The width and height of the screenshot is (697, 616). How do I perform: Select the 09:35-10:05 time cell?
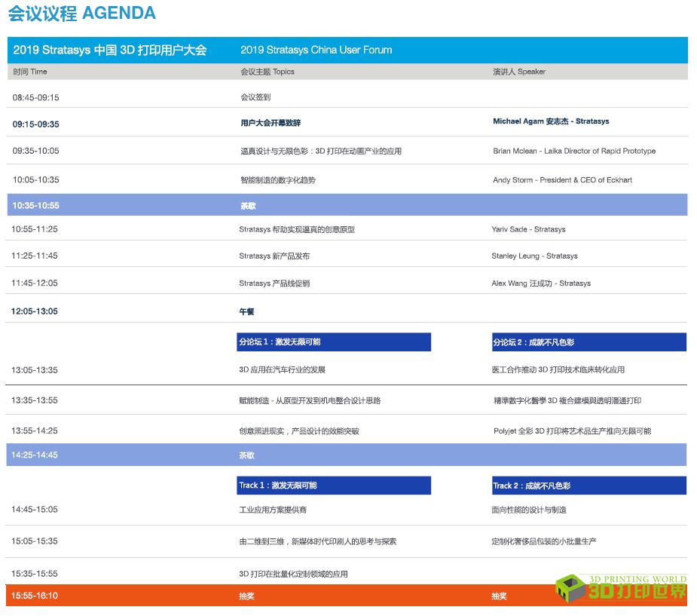coord(35,151)
